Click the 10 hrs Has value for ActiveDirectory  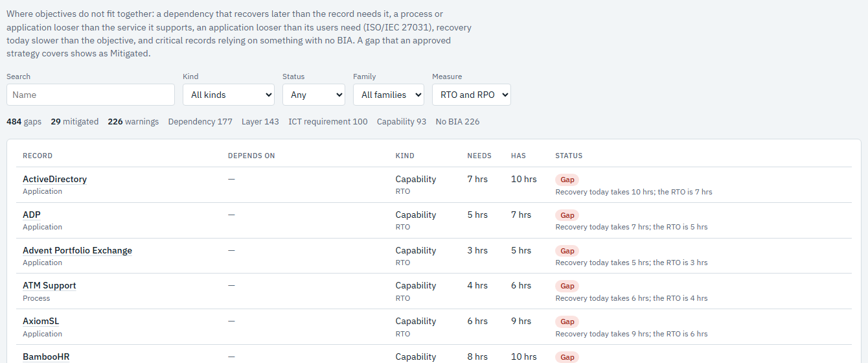524,179
